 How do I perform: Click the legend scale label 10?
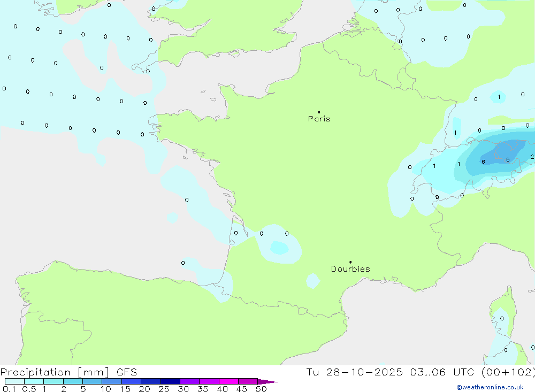click(x=106, y=389)
